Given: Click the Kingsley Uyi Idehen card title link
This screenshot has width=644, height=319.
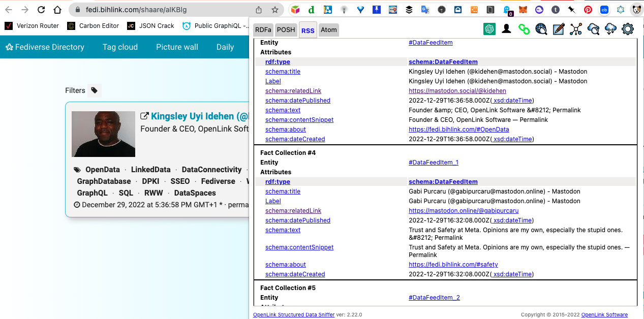Looking at the screenshot, I should [x=199, y=116].
